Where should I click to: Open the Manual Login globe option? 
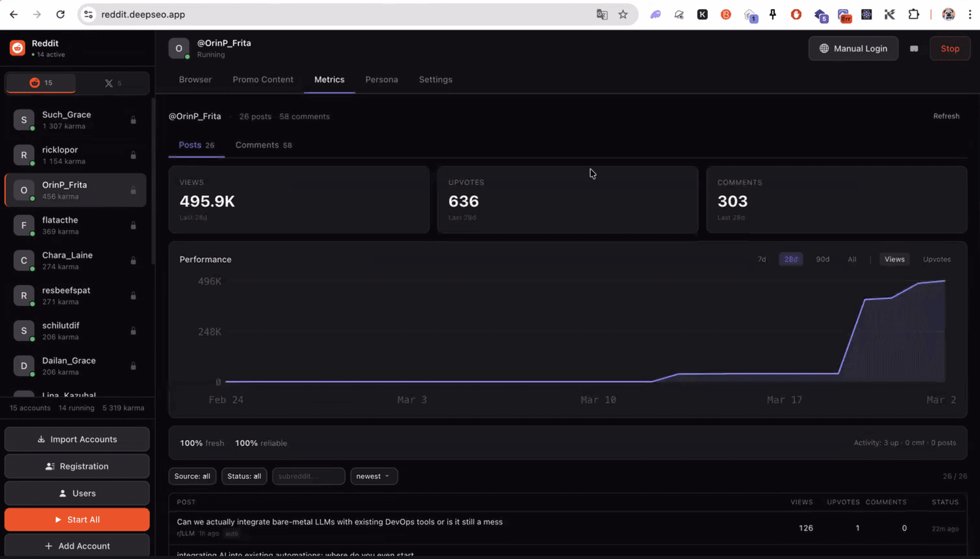pyautogui.click(x=853, y=48)
